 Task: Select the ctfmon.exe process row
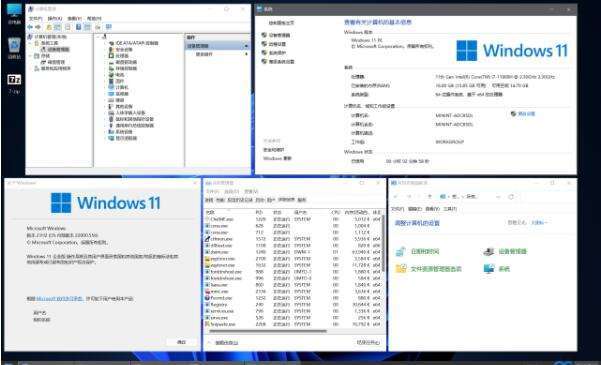click(x=293, y=239)
